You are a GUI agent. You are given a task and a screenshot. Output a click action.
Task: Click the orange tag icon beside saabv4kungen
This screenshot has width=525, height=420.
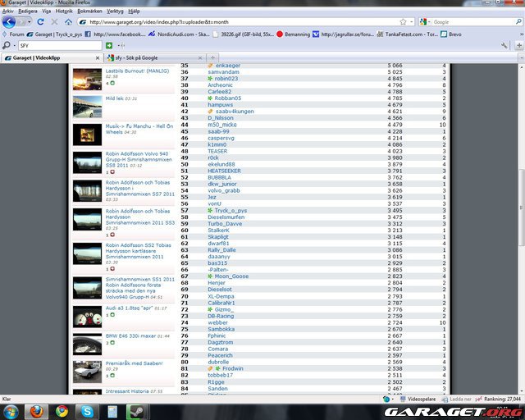tap(210, 112)
